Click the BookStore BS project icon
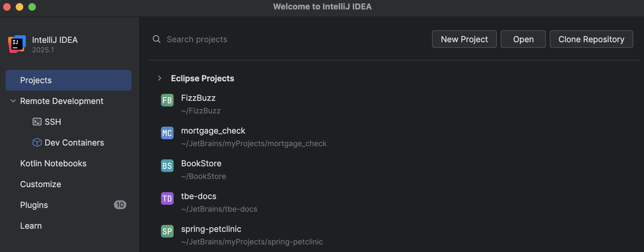 [x=167, y=166]
